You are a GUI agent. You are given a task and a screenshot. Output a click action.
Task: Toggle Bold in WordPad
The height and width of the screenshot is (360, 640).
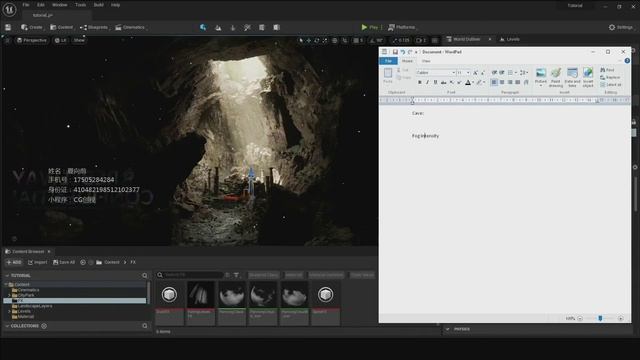point(420,82)
